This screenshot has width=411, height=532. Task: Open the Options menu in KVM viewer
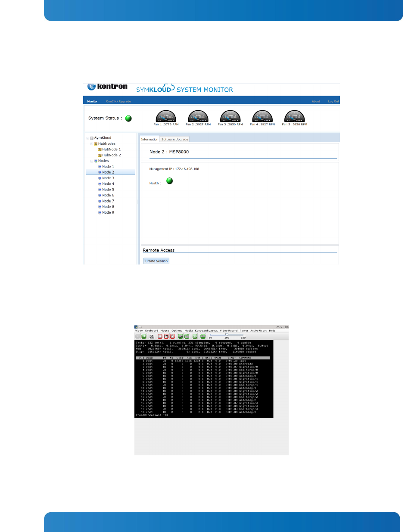point(177,331)
